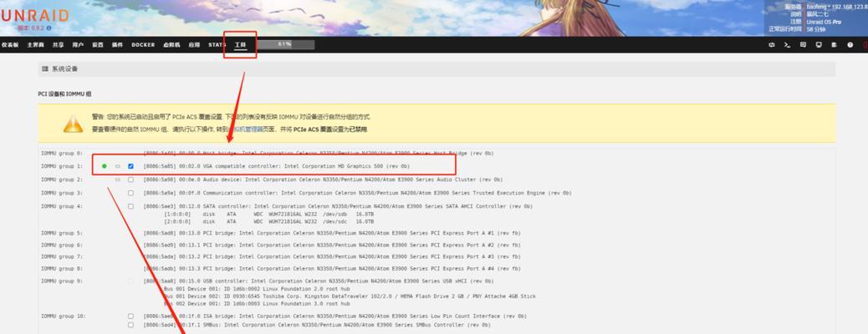This screenshot has width=868, height=334.
Task: Uncheck the VGA compatible controller checkbox
Action: pyautogui.click(x=130, y=166)
